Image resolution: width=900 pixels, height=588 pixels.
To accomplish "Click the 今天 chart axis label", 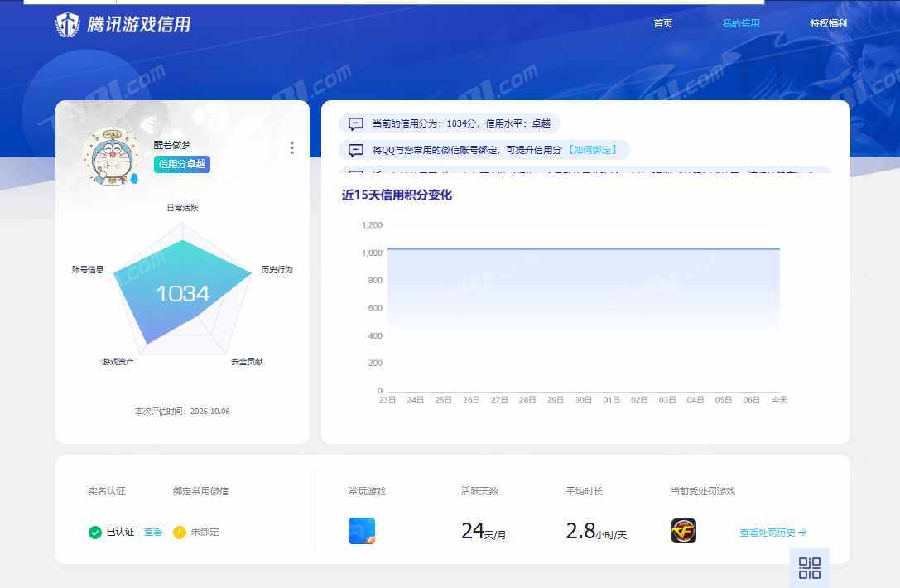I will pyautogui.click(x=779, y=400).
